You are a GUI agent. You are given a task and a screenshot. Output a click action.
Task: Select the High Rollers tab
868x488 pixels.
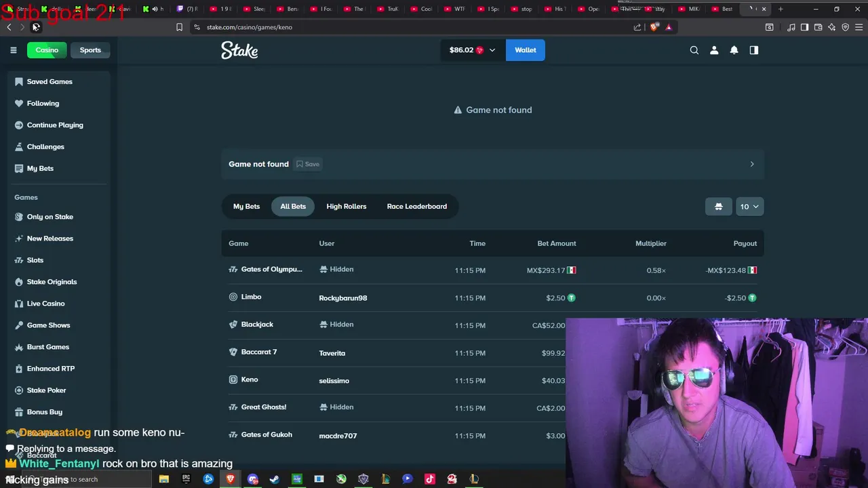pos(346,206)
